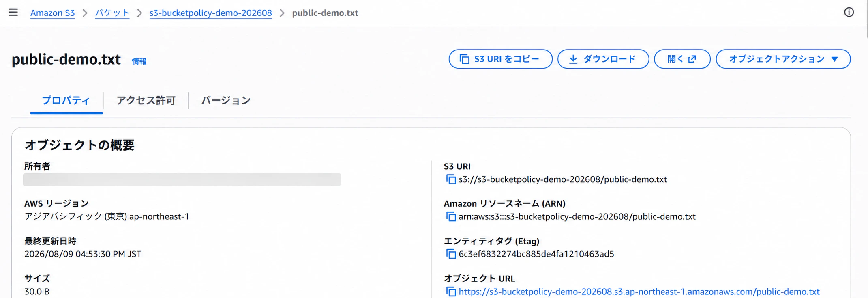
Task: Navigate to s3-bucketpolicy-demo-202608 bucket breadcrumb
Action: [x=211, y=13]
